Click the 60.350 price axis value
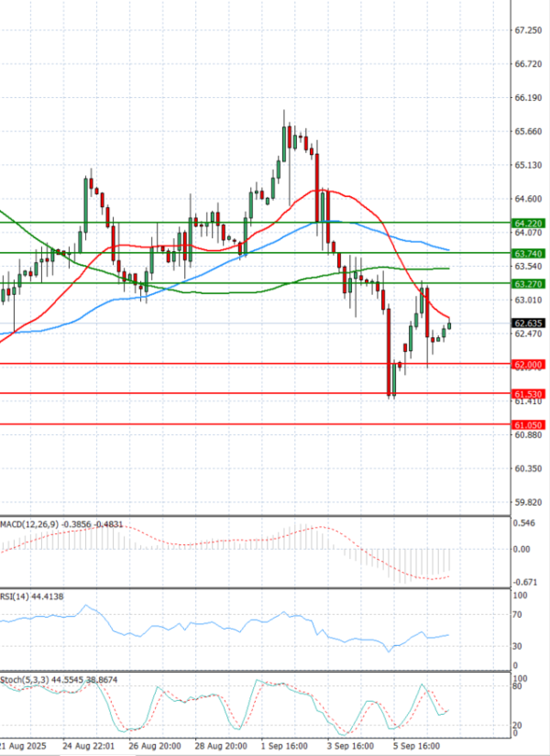This screenshot has height=756, width=550. pyautogui.click(x=528, y=468)
